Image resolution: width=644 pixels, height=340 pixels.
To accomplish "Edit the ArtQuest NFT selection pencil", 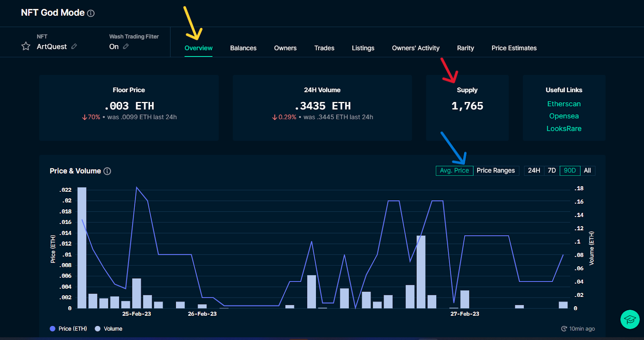I will click(x=74, y=46).
